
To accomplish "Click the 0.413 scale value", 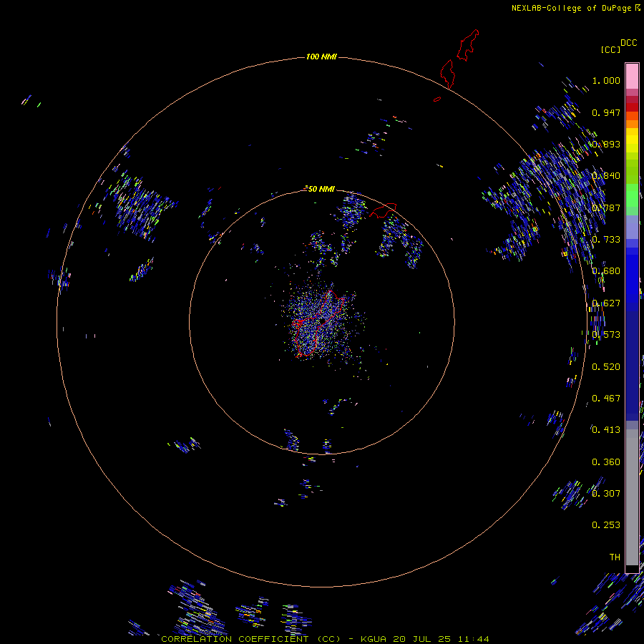I will click(x=606, y=430).
